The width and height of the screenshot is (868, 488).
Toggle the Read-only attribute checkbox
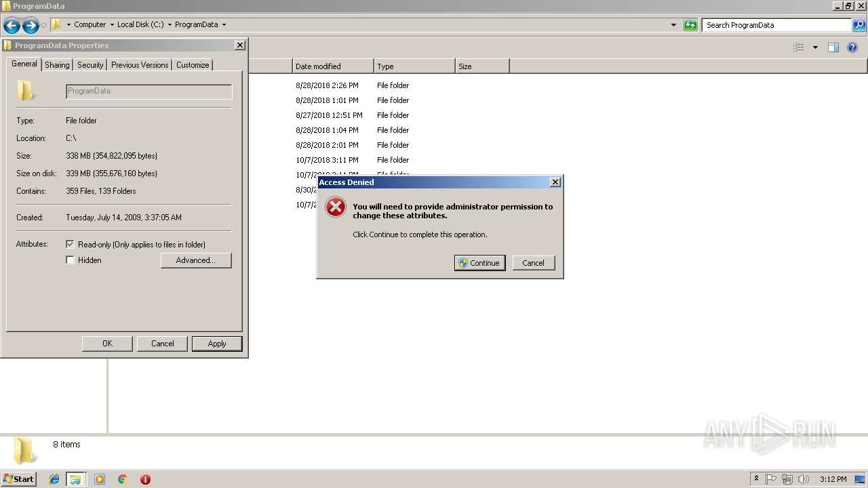70,244
